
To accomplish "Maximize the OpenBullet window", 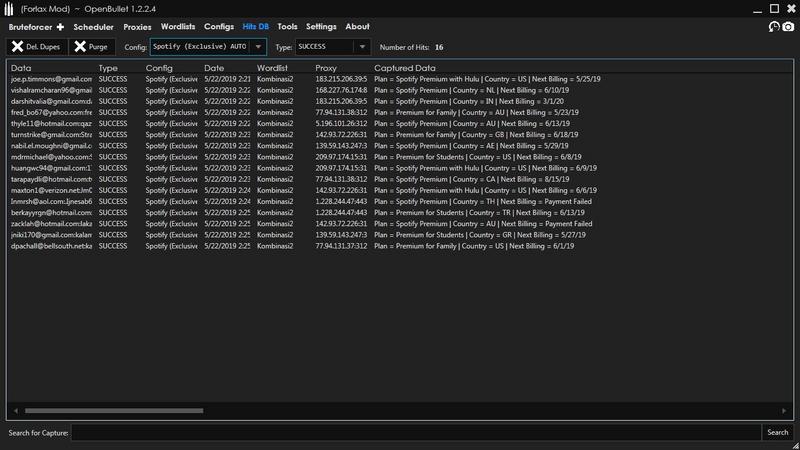I will (x=774, y=9).
